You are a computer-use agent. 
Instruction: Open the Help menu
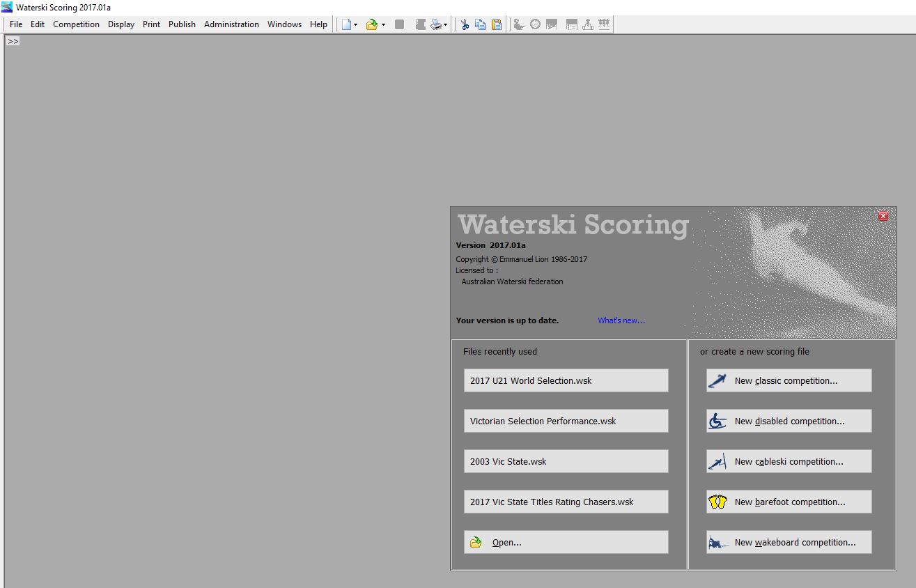click(318, 24)
